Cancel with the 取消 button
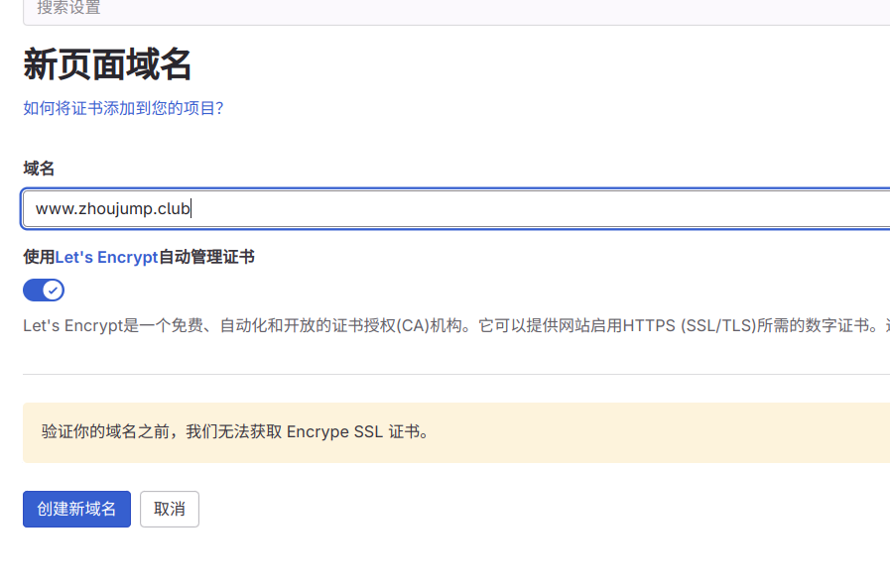Image resolution: width=890 pixels, height=588 pixels. coord(169,509)
